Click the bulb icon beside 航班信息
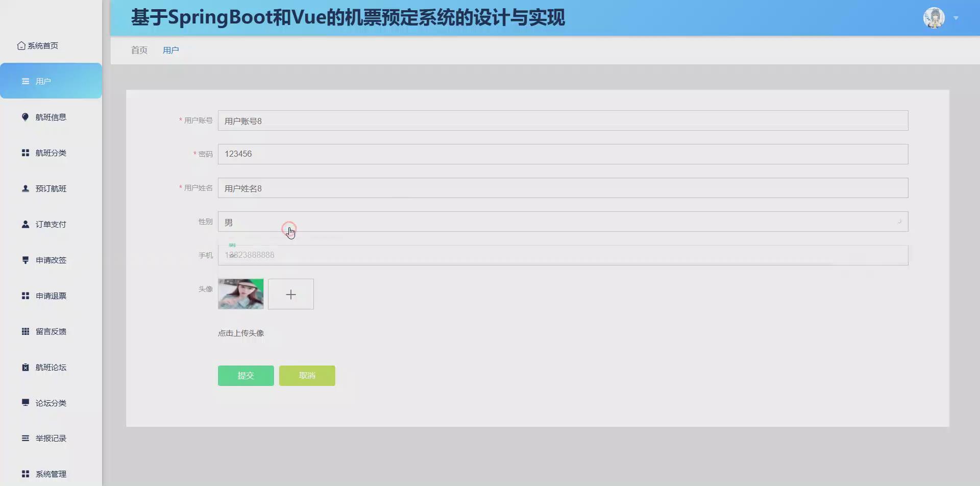The image size is (980, 486). pos(26,117)
